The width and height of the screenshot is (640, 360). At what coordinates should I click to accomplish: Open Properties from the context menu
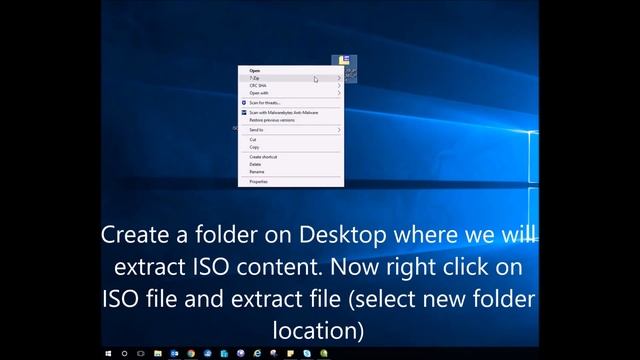pyautogui.click(x=291, y=182)
